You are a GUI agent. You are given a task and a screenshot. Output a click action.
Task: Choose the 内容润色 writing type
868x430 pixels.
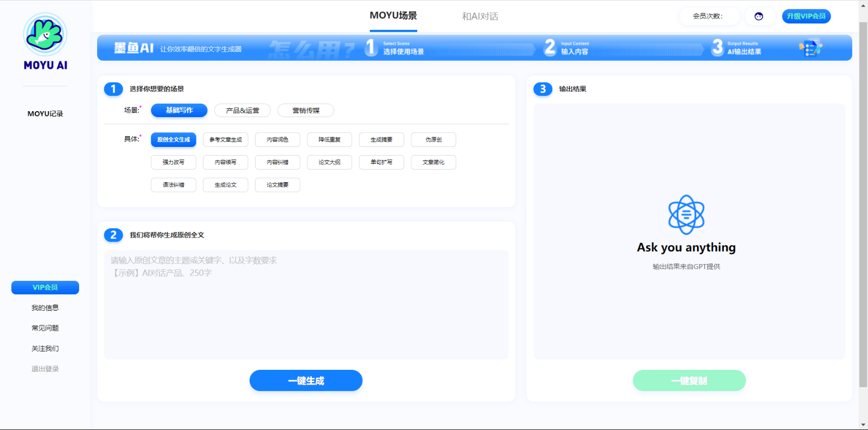[277, 140]
